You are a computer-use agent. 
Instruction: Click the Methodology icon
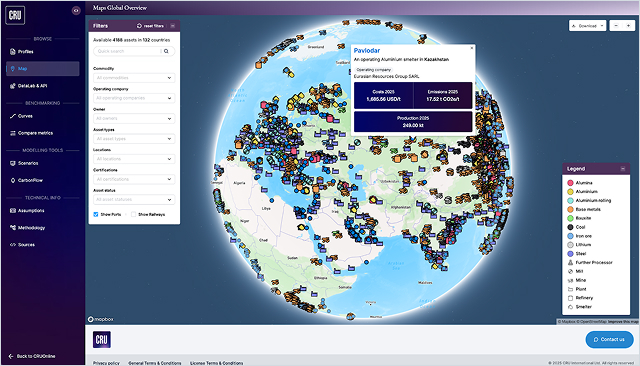click(x=13, y=228)
